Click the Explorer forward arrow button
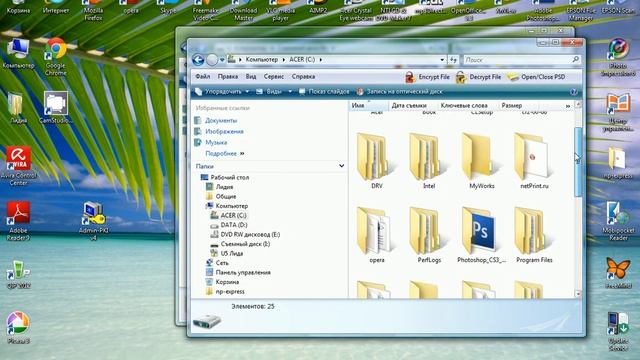The image size is (640, 360). coord(212,60)
